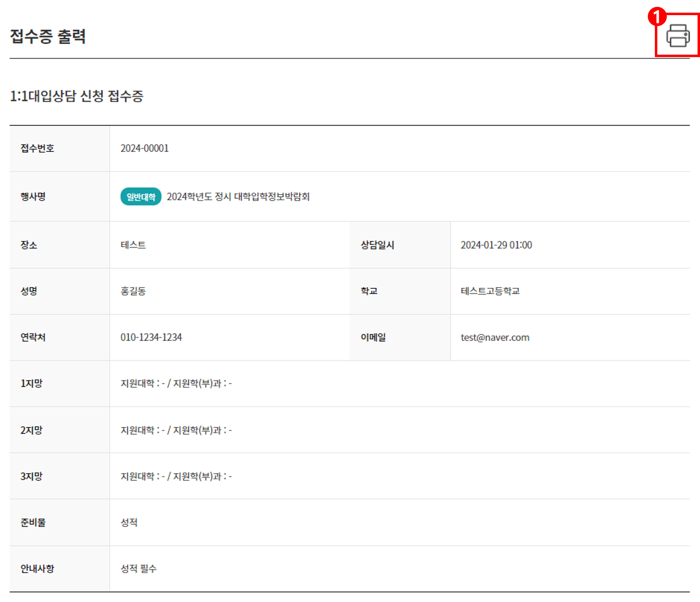Screen dimensions: 700x602
Task: Click the 이메일 label cell
Action: pyautogui.click(x=400, y=337)
